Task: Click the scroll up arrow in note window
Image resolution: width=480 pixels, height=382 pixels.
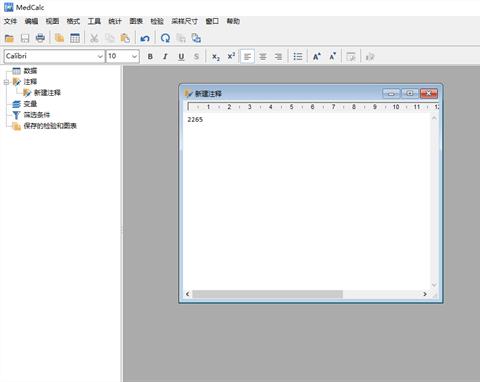Action: (434, 118)
